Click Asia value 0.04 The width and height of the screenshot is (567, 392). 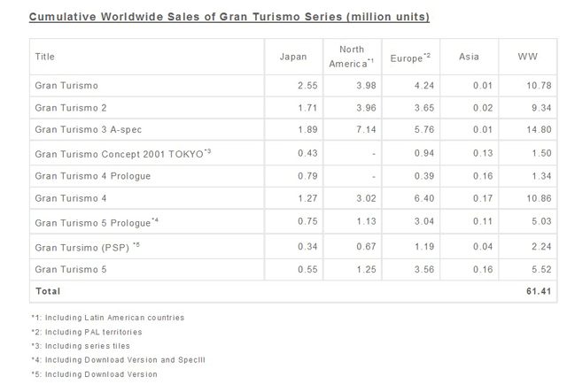pos(483,246)
